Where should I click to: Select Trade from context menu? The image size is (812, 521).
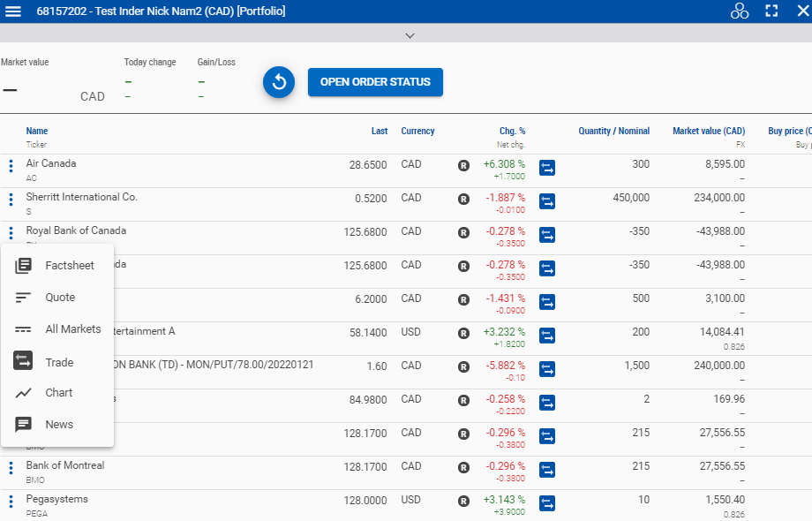57,361
